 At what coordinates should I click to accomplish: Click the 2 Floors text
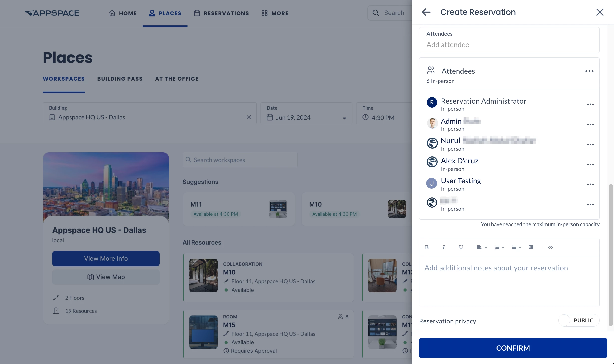(x=75, y=298)
